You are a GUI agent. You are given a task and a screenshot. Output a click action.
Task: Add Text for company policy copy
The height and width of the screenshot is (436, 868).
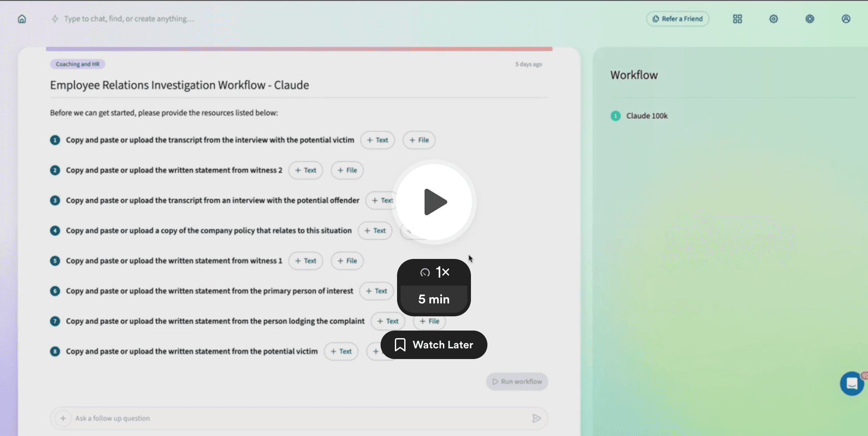[x=375, y=230]
